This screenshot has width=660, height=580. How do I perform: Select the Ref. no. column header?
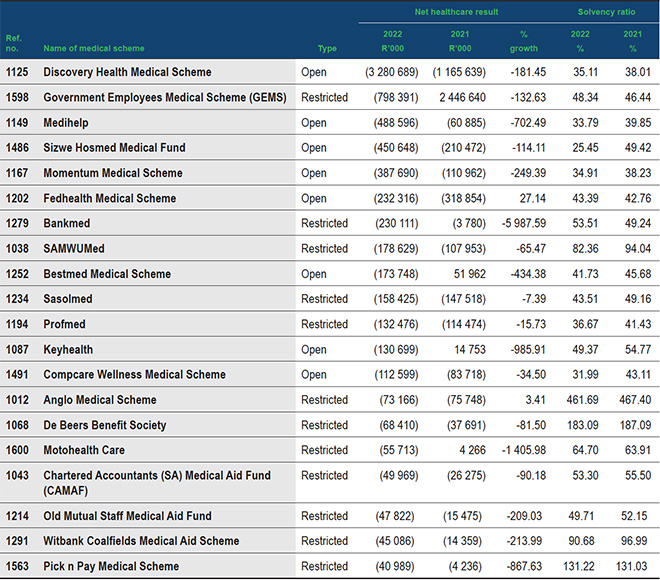[13, 43]
